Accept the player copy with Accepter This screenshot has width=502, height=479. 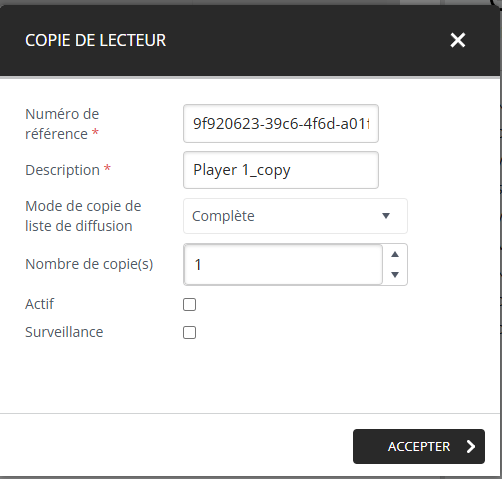click(419, 446)
